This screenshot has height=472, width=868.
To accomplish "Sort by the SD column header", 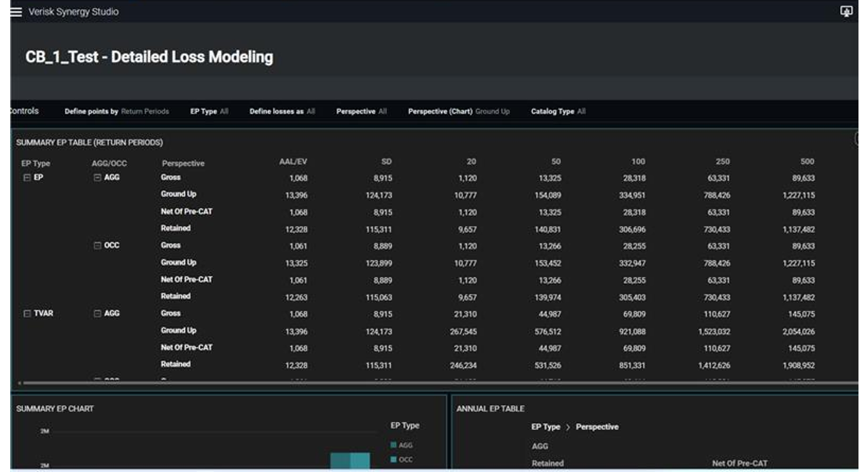I will pyautogui.click(x=387, y=162).
